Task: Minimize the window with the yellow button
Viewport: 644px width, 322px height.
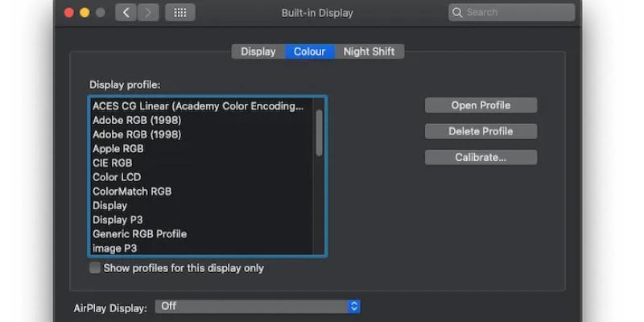Action: click(x=85, y=13)
